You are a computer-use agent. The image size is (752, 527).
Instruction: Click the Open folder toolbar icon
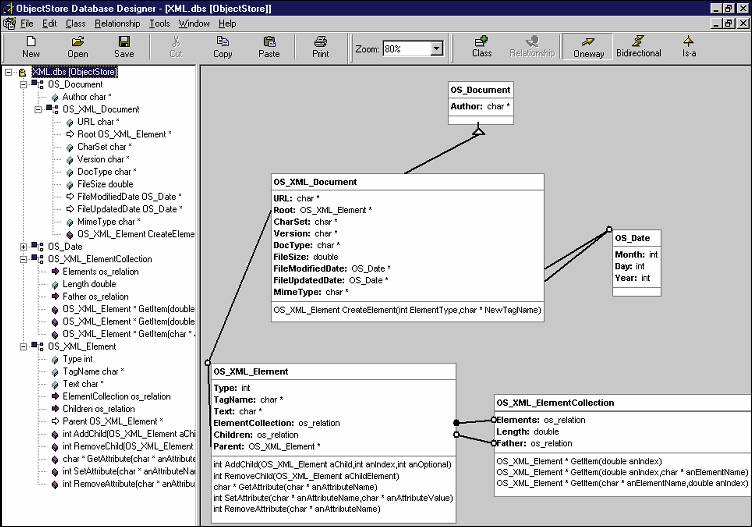click(x=77, y=46)
